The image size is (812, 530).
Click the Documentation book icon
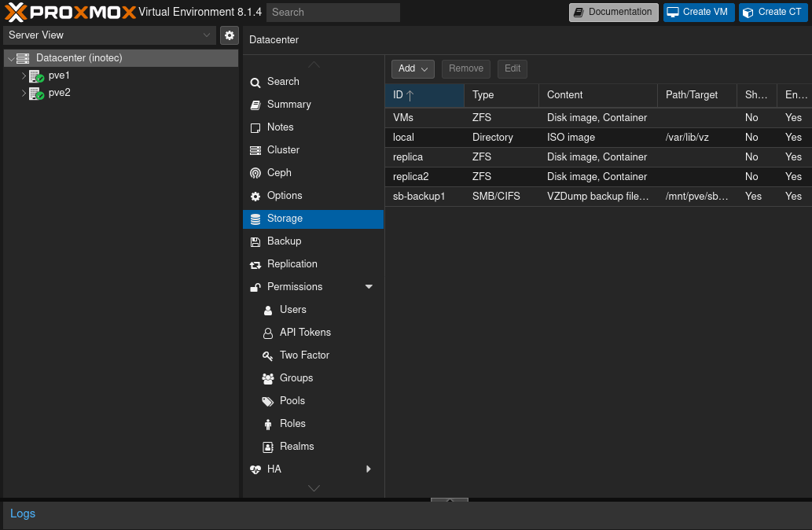coord(579,13)
